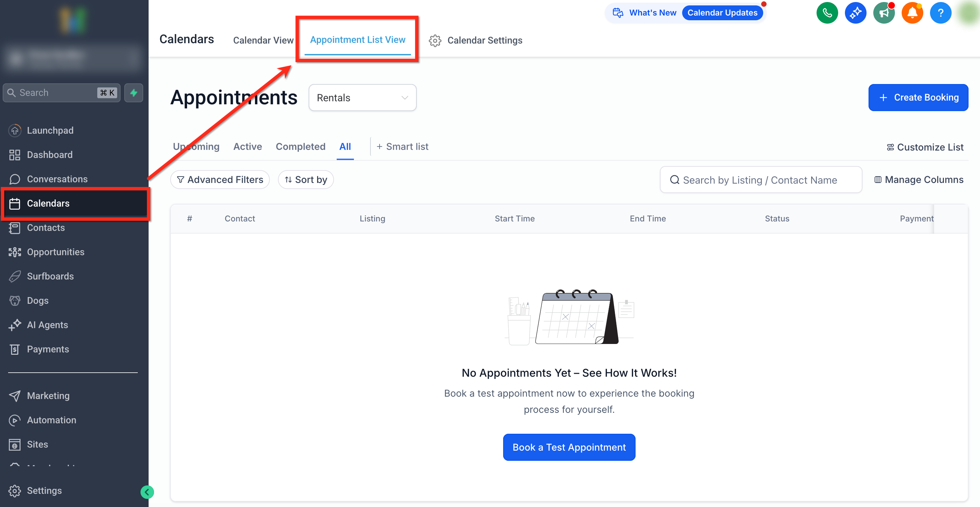Viewport: 980px width, 507px height.
Task: Add a new Smart list
Action: (x=402, y=147)
